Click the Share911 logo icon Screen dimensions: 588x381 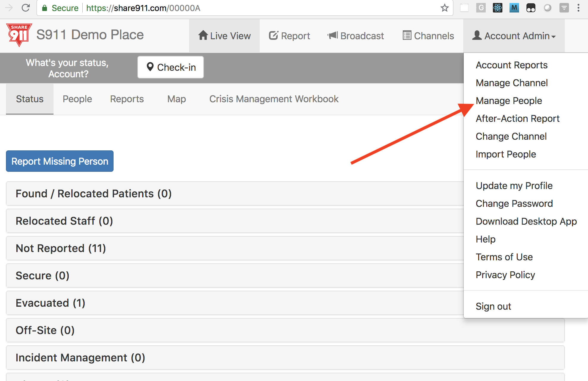[19, 35]
